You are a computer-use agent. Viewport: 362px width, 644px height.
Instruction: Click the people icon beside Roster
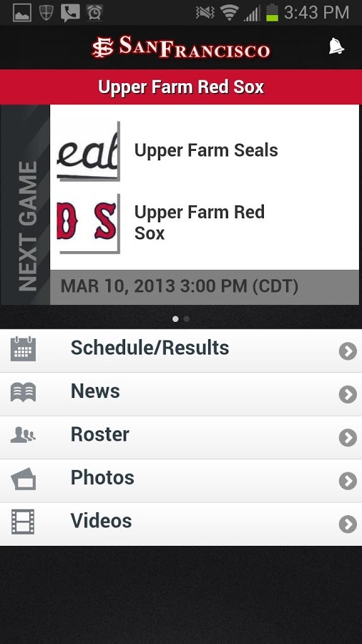pyautogui.click(x=23, y=435)
